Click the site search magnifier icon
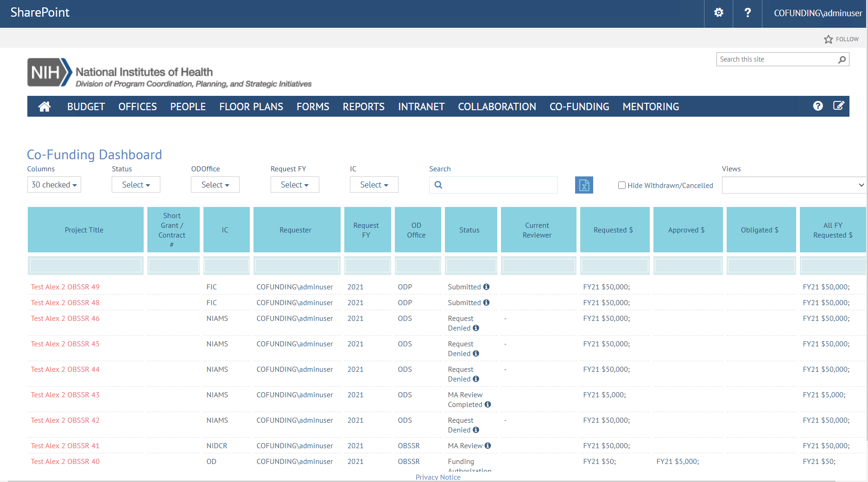Viewport: 868px width, 482px height. (842, 59)
